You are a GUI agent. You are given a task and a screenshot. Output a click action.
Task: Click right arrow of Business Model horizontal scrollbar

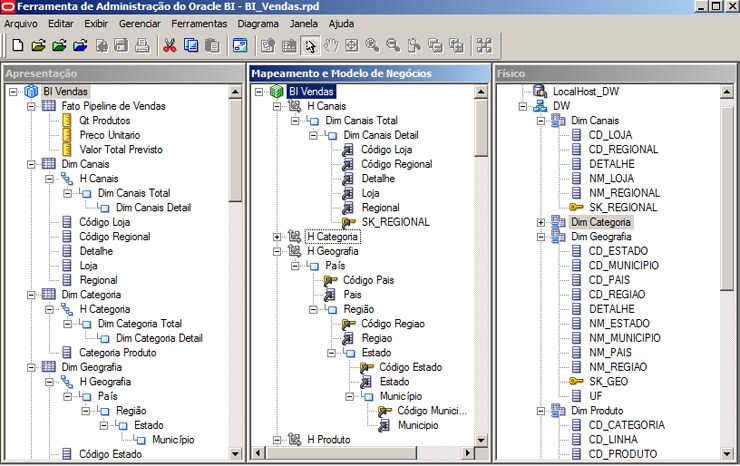click(467, 453)
